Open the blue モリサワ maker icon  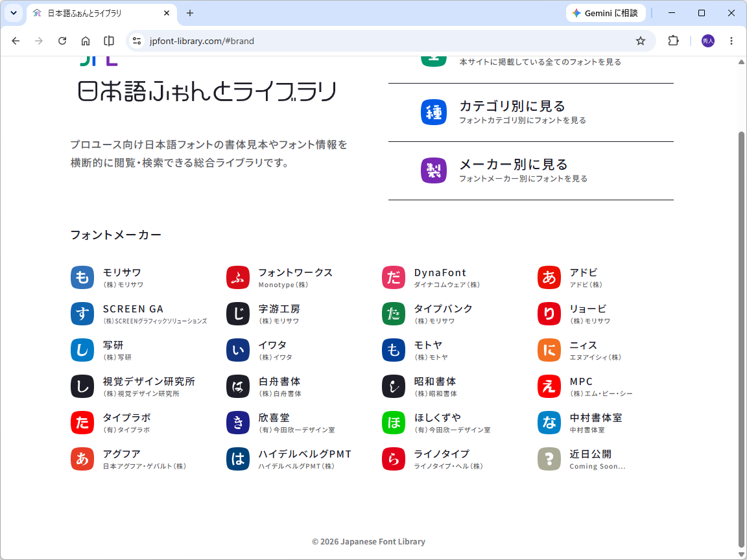82,277
